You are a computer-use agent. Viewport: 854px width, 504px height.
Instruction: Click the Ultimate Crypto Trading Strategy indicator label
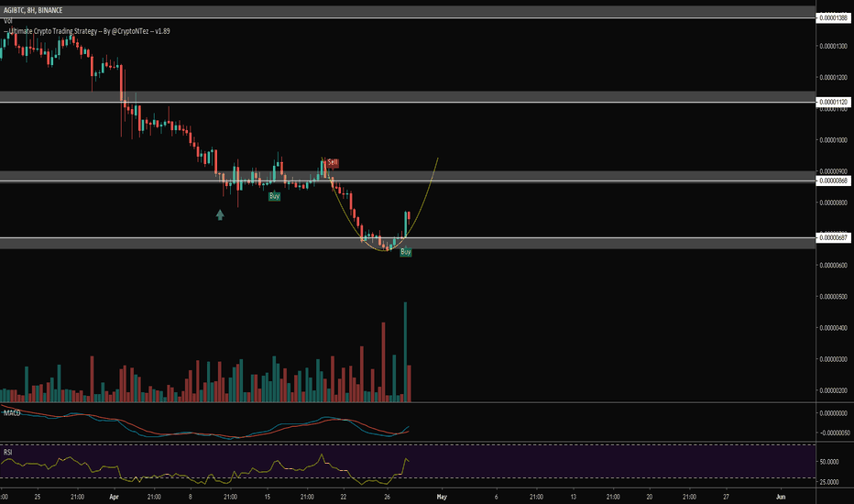(x=89, y=31)
